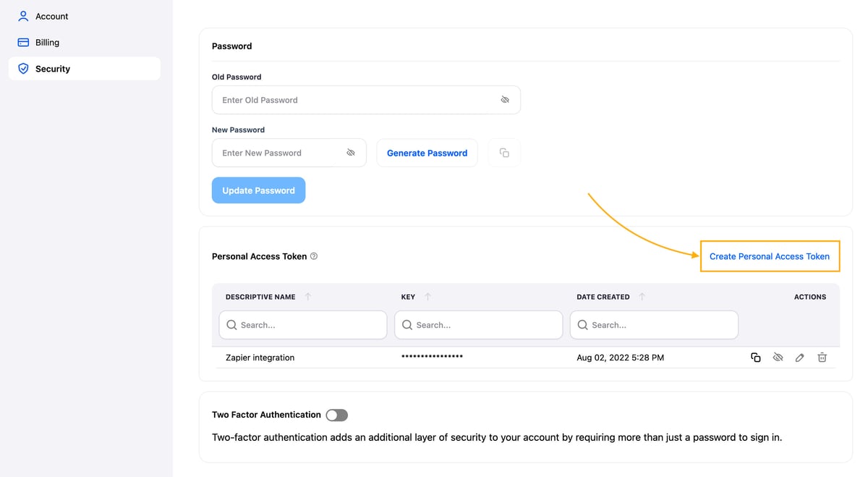Click the Generate Password button
Screen dimensions: 868x477
pyautogui.click(x=427, y=153)
